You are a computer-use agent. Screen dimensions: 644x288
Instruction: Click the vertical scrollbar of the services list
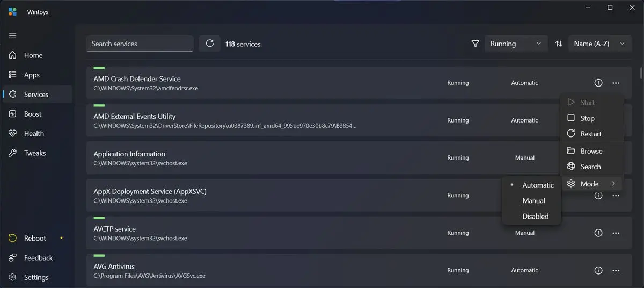click(641, 73)
